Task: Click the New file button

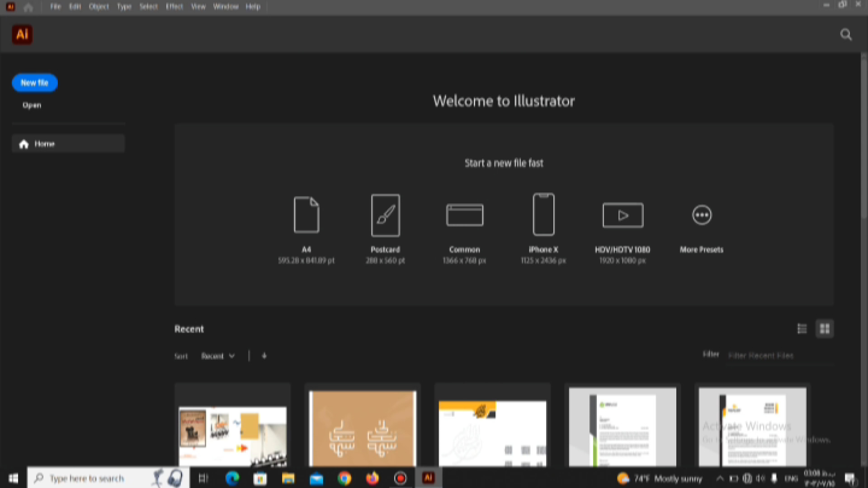Action: [35, 83]
